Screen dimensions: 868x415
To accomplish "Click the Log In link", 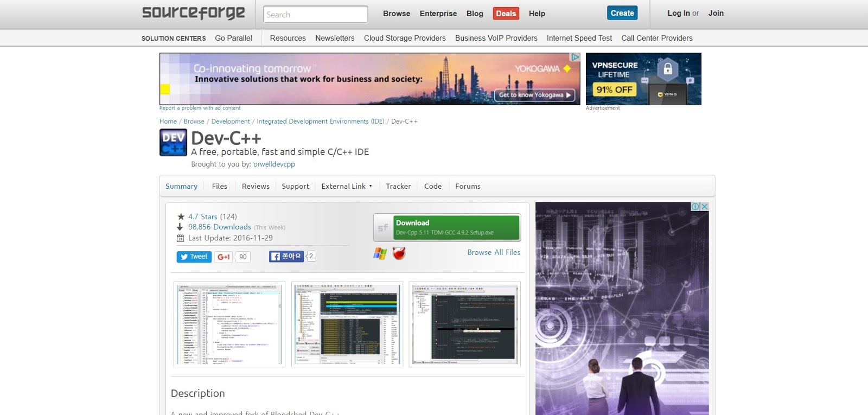I will pyautogui.click(x=679, y=13).
